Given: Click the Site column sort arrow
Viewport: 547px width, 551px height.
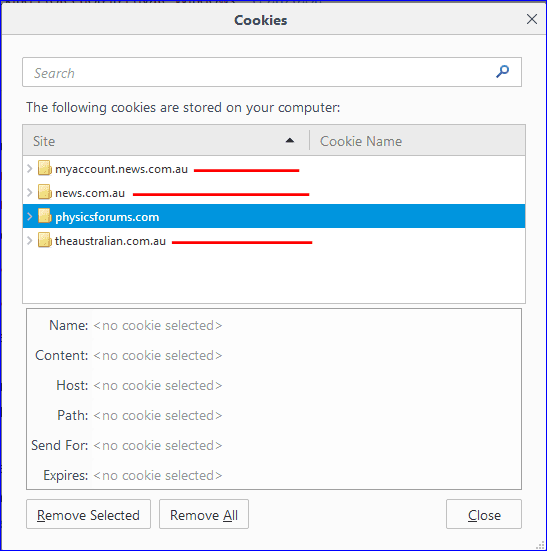Looking at the screenshot, I should (x=289, y=141).
